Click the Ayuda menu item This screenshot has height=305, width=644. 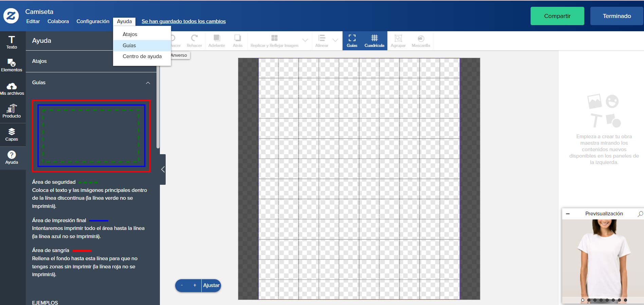click(124, 21)
